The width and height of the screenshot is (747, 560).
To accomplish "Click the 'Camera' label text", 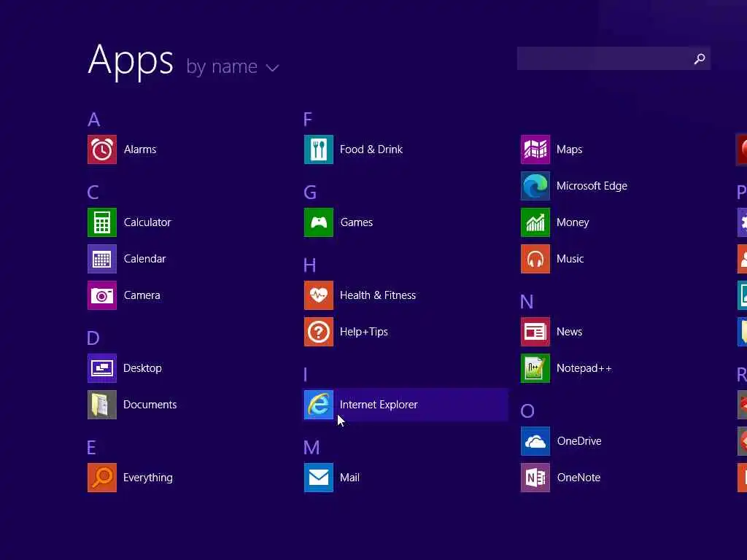I will tap(142, 295).
